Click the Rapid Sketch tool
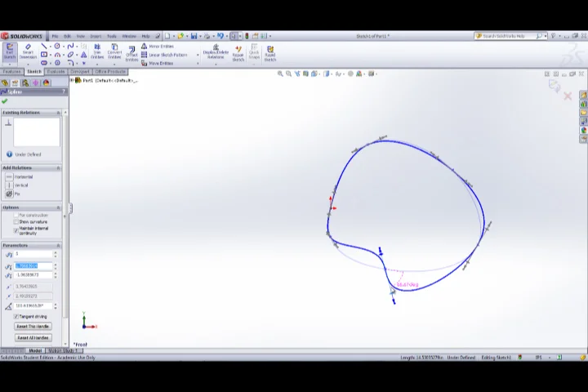 point(270,53)
